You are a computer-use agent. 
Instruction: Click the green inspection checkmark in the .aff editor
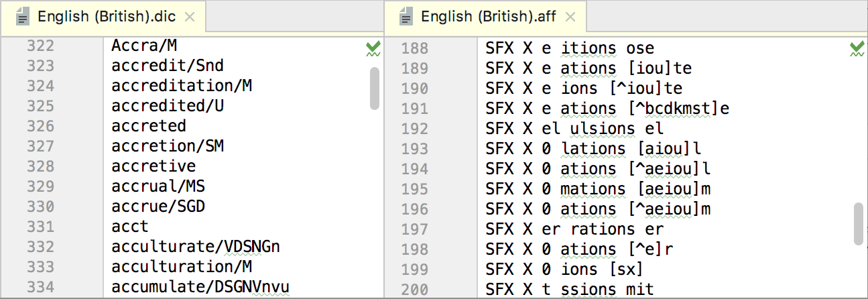857,49
